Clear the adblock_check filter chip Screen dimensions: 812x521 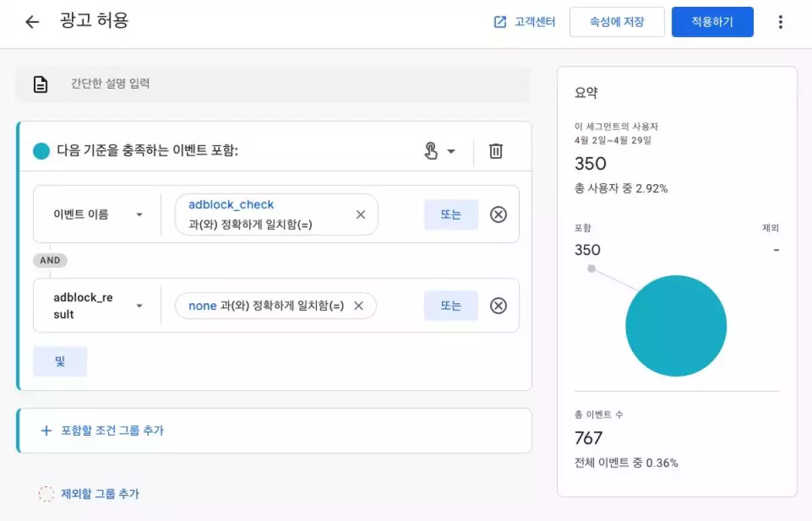coord(361,214)
